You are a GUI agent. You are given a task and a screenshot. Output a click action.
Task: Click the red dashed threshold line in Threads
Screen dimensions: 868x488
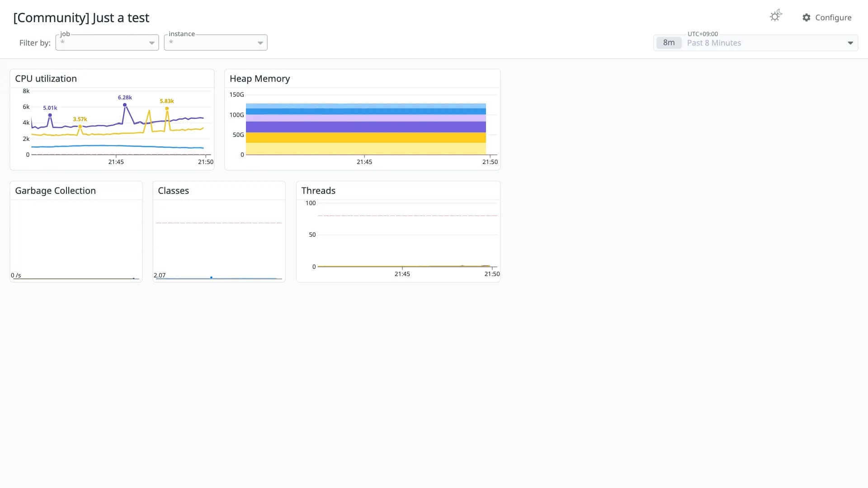(x=407, y=216)
